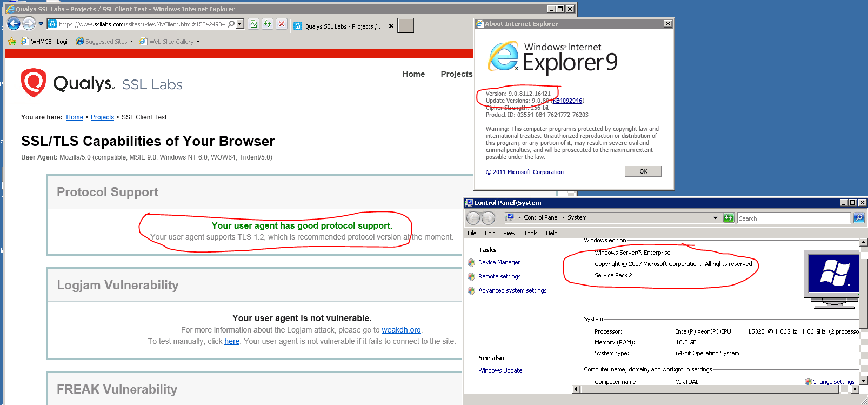Follow the weakdh.org link
This screenshot has height=405, width=868.
coord(401,330)
